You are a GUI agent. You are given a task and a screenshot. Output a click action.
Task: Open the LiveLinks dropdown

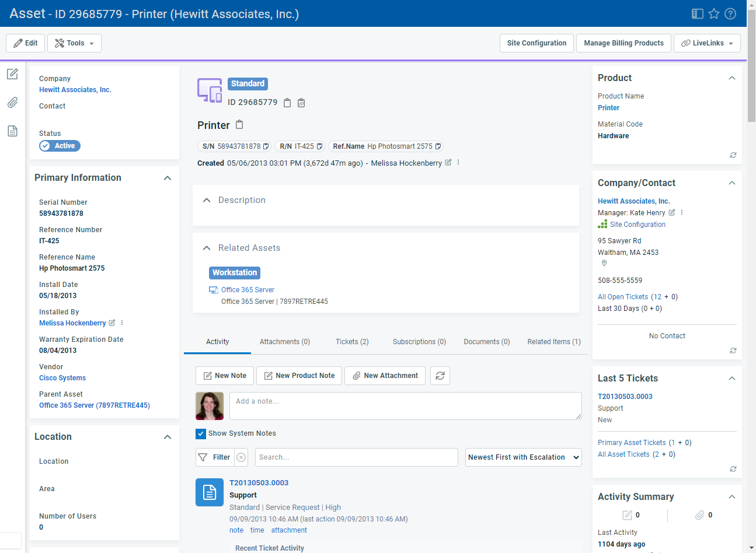[707, 43]
